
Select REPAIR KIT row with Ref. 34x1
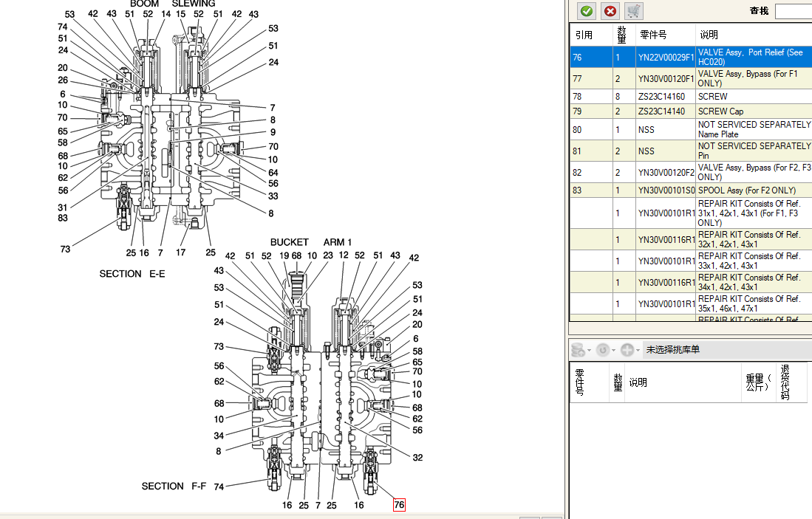tap(691, 282)
